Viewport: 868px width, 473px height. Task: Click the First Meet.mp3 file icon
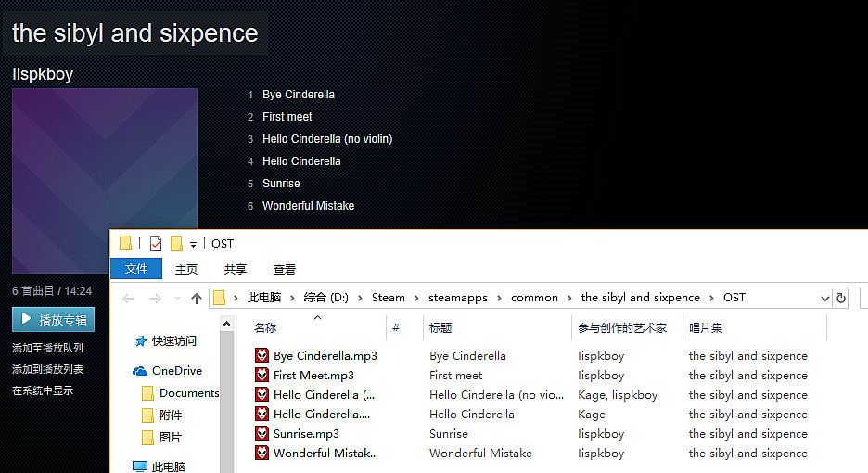tap(262, 375)
